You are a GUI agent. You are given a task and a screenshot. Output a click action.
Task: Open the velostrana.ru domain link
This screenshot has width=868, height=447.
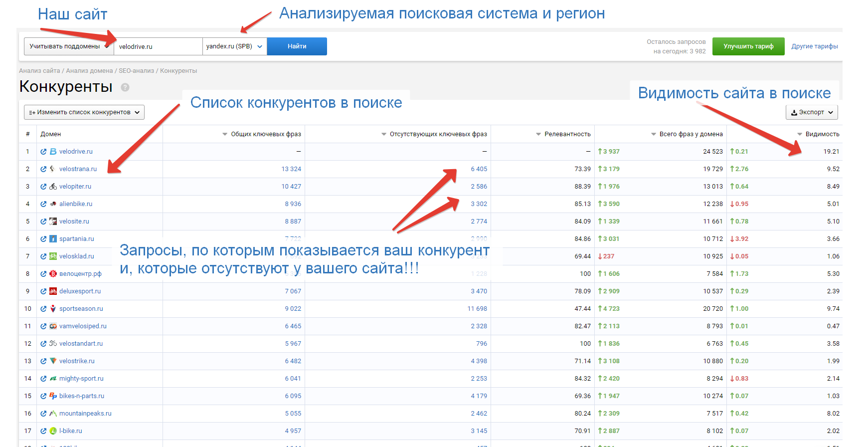[x=78, y=169]
